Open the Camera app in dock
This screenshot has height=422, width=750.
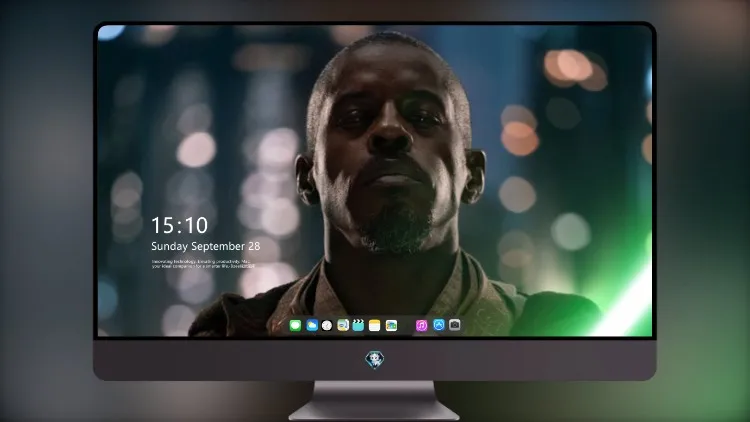pyautogui.click(x=455, y=325)
